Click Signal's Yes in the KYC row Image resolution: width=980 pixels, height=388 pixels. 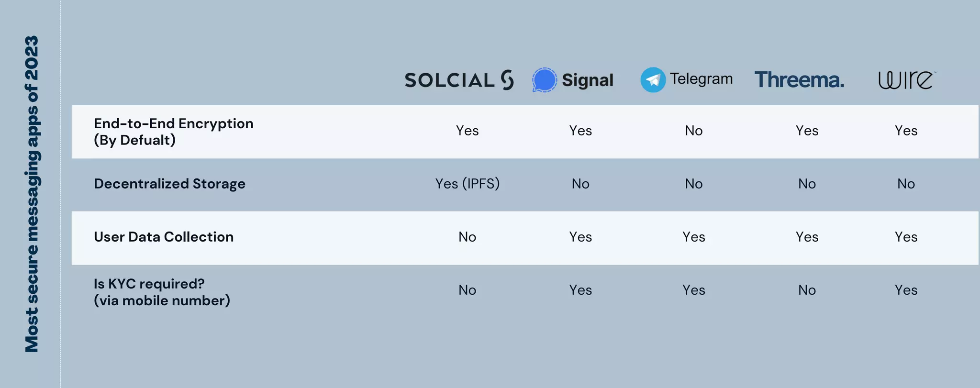pyautogui.click(x=580, y=290)
